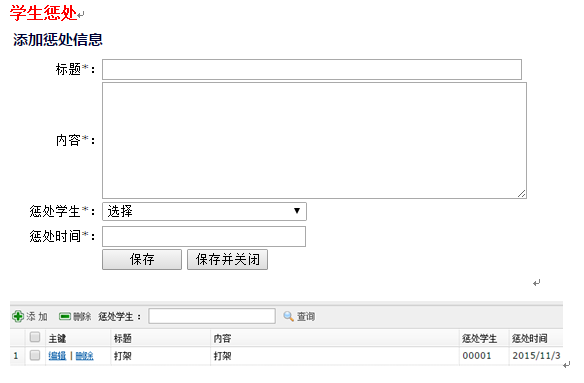Click the 惩处时间 column header

tap(530, 338)
